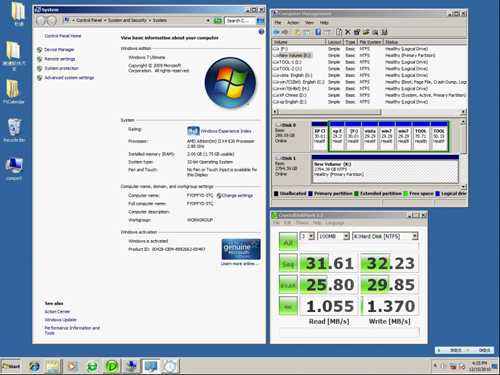Screen dimensions: 500x375
Task: Click the Properties toolbar icon
Action: 357,32
